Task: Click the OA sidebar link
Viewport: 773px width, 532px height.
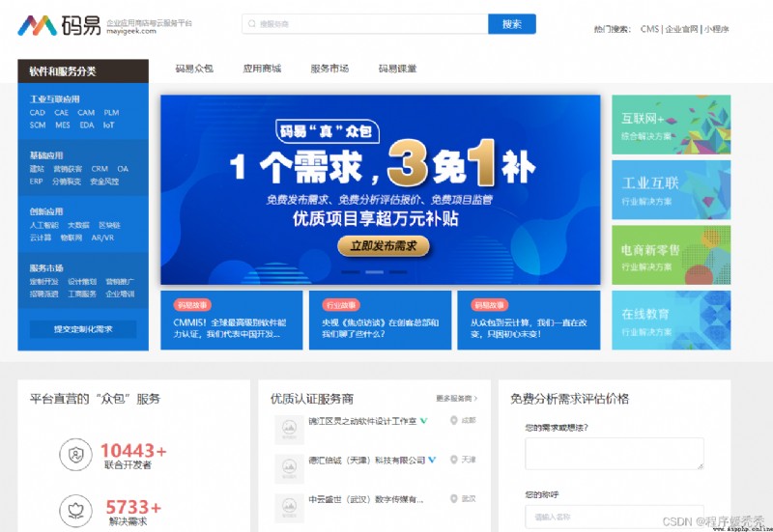Action: point(123,169)
